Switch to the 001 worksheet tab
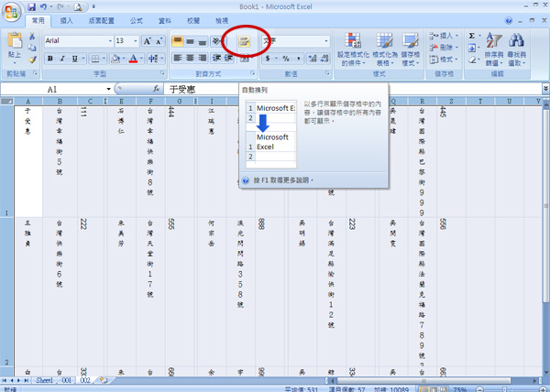Image resolution: width=550 pixels, height=392 pixels. (x=67, y=380)
